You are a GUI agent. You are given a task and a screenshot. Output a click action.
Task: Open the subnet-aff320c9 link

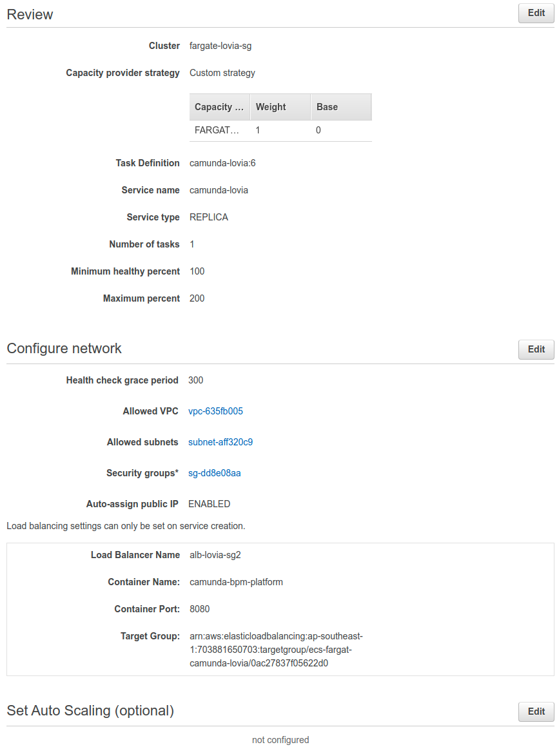[x=221, y=442]
